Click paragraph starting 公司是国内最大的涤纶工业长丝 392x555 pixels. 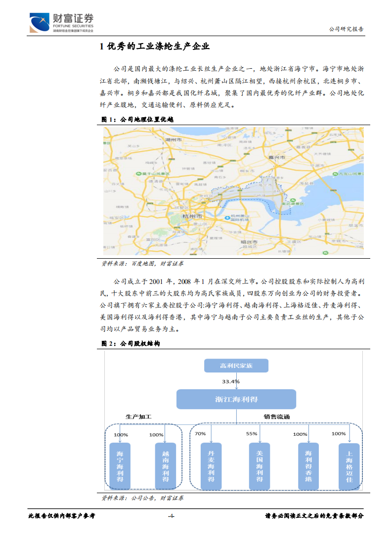pyautogui.click(x=232, y=87)
